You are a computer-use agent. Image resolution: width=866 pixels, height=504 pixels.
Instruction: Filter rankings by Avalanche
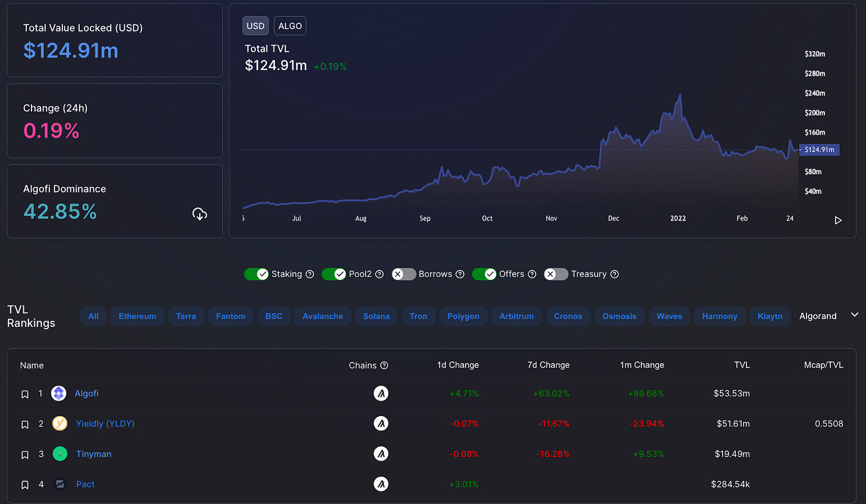pyautogui.click(x=323, y=316)
